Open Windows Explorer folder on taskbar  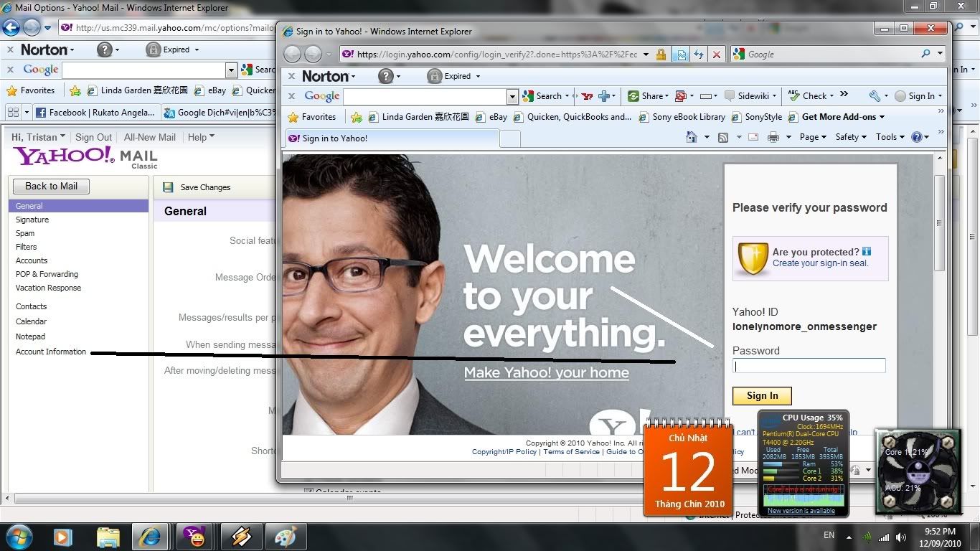[x=108, y=537]
